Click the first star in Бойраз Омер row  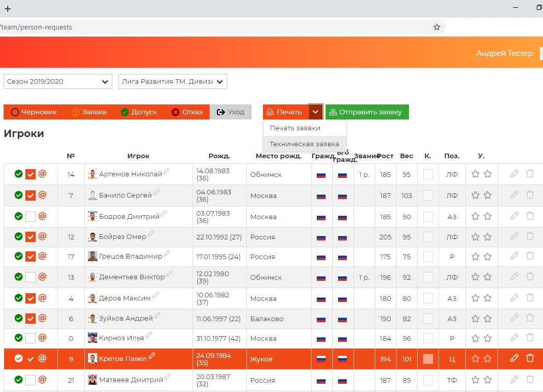coord(475,237)
